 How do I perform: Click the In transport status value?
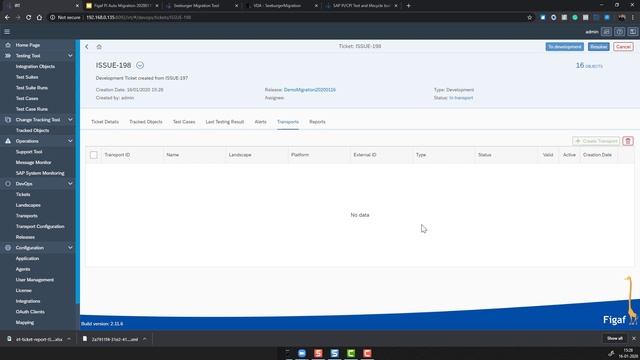pyautogui.click(x=461, y=98)
